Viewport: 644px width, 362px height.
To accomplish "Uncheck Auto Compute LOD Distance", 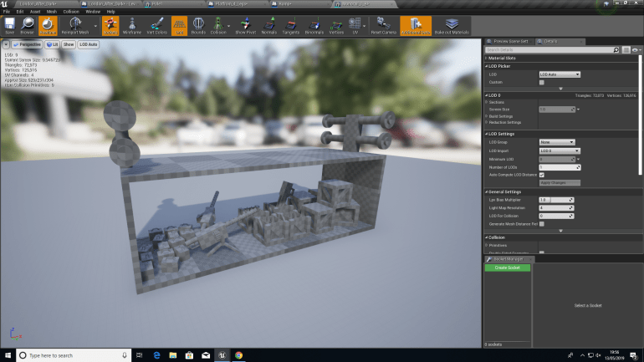I will coord(542,175).
